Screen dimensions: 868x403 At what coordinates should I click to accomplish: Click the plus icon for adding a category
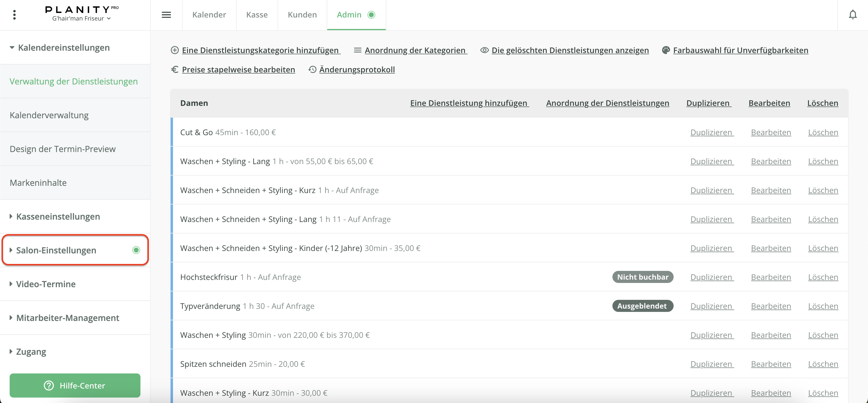[175, 50]
